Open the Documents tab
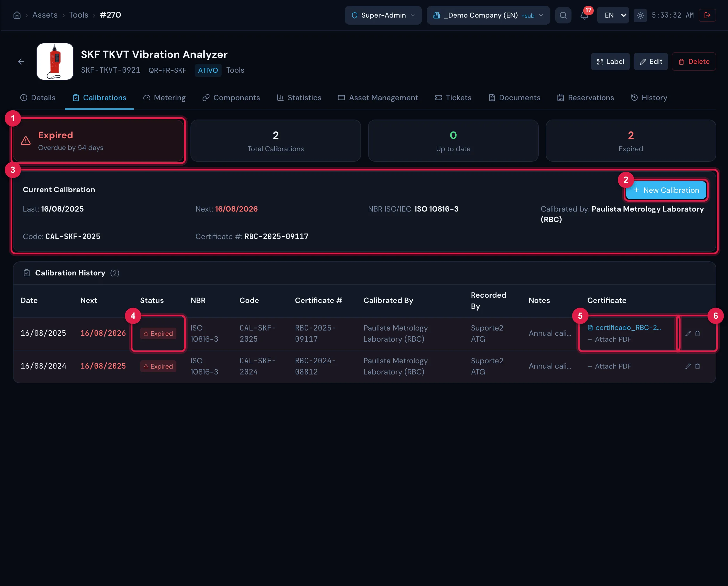Screen dimensions: 728x586 point(514,98)
